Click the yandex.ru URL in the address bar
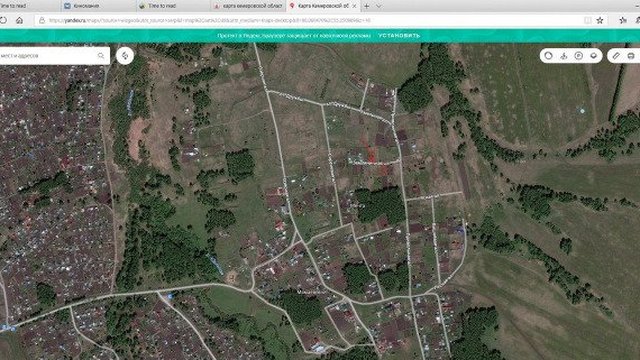Image resolution: width=640 pixels, height=360 pixels. (209, 20)
